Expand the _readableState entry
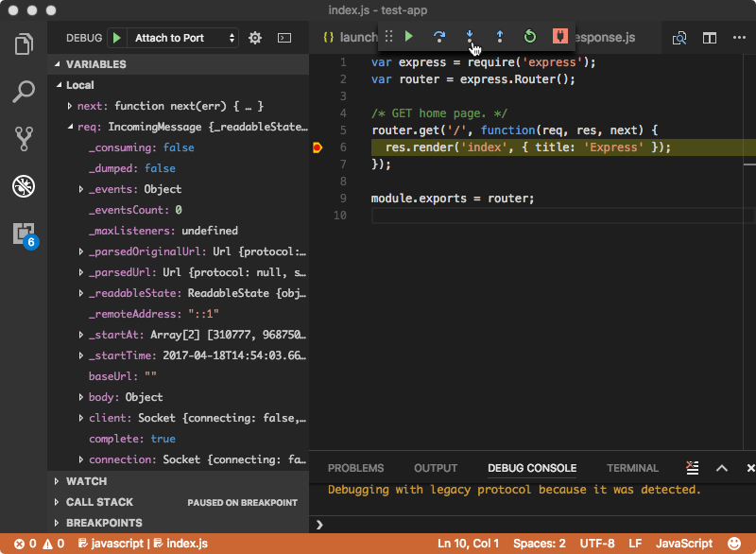The image size is (756, 554). tap(81, 293)
